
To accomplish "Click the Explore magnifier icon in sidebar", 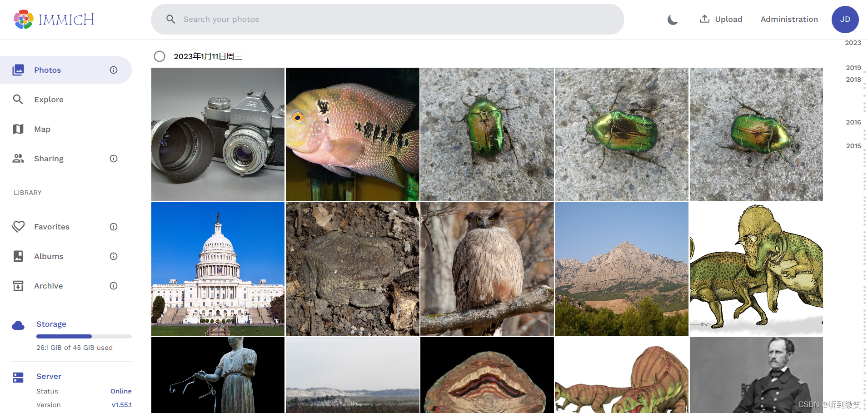I will coord(18,100).
